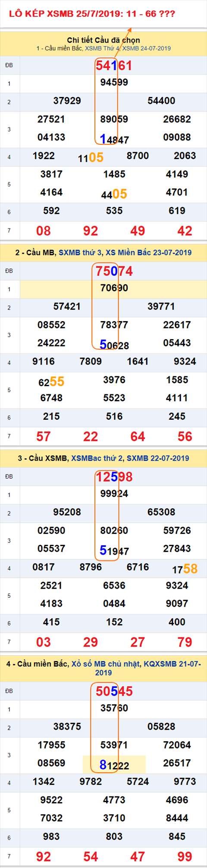Click the heading Chi tiết Cầu đã chọn
Viewport: 207px width, 868px height.
pyautogui.click(x=103, y=40)
